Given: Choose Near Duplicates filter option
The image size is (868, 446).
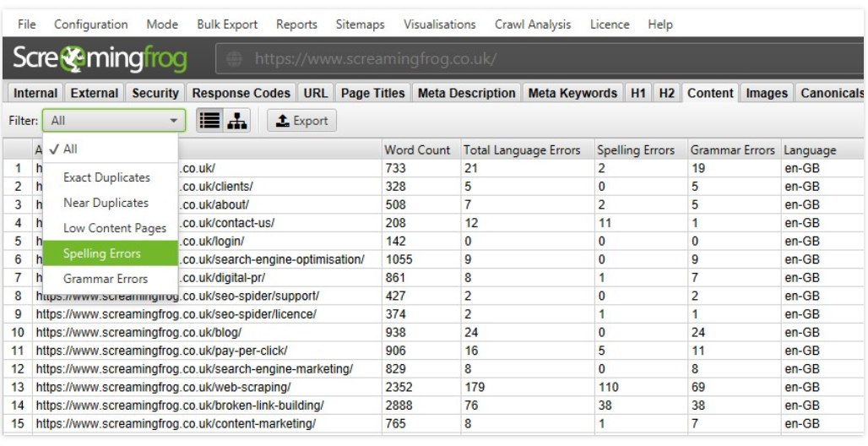Looking at the screenshot, I should click(x=110, y=203).
